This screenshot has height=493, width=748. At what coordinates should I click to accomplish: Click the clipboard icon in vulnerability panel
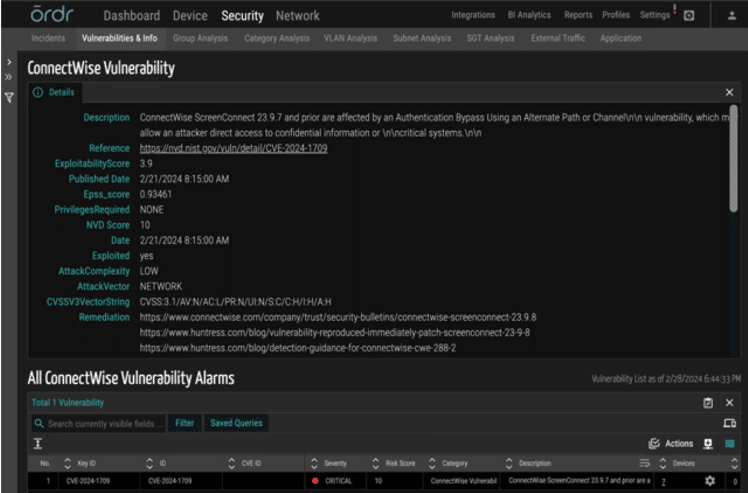(x=708, y=403)
